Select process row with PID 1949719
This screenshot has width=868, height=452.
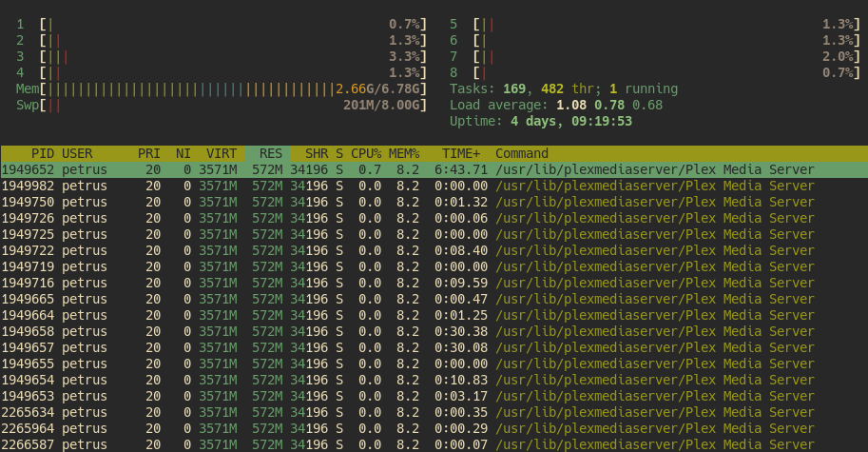(434, 266)
